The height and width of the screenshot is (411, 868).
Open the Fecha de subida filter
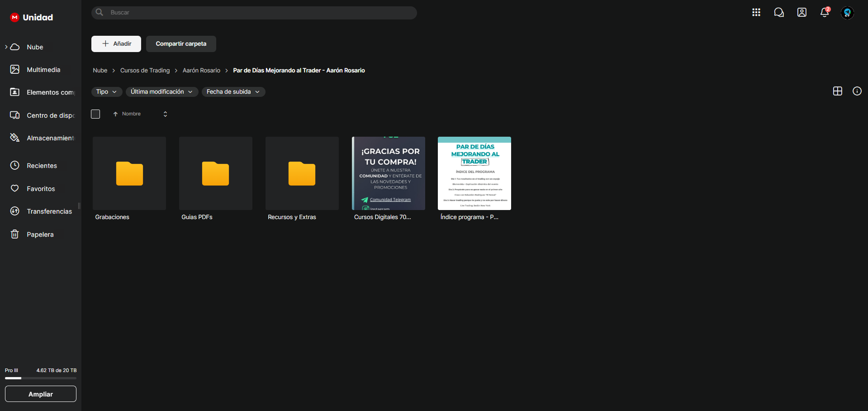233,92
